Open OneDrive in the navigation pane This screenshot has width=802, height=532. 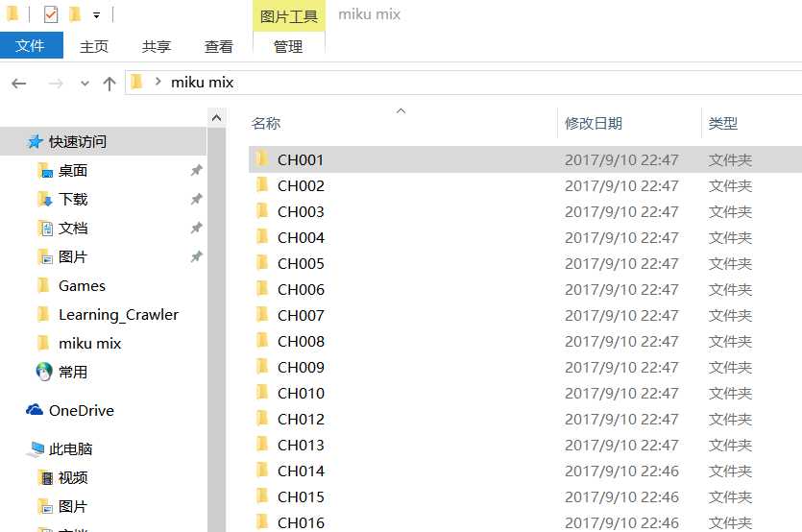click(82, 410)
